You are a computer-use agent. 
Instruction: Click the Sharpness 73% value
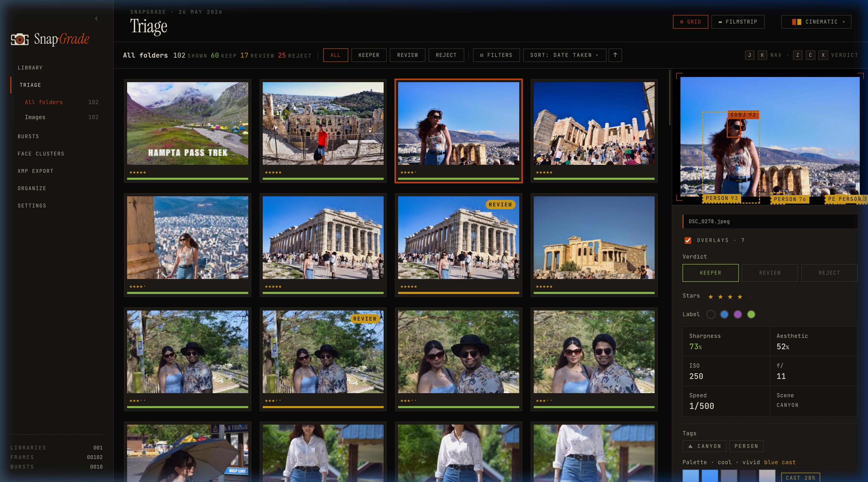(x=695, y=347)
